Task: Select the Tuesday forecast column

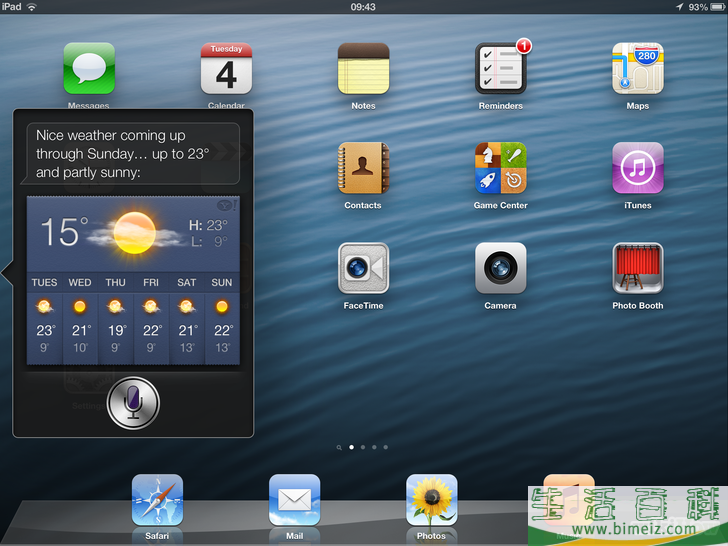Action: pos(45,318)
